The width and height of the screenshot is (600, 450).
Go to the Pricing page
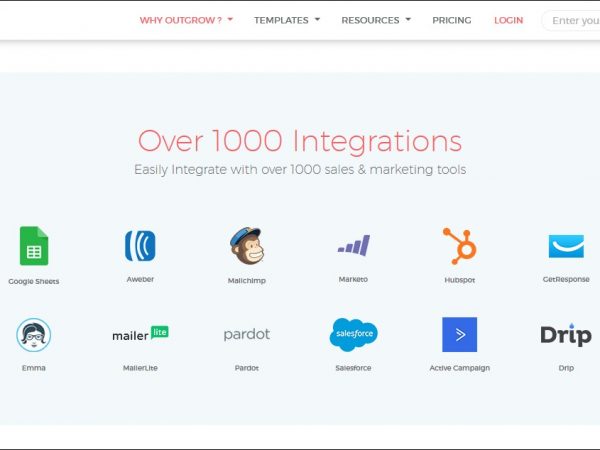452,20
